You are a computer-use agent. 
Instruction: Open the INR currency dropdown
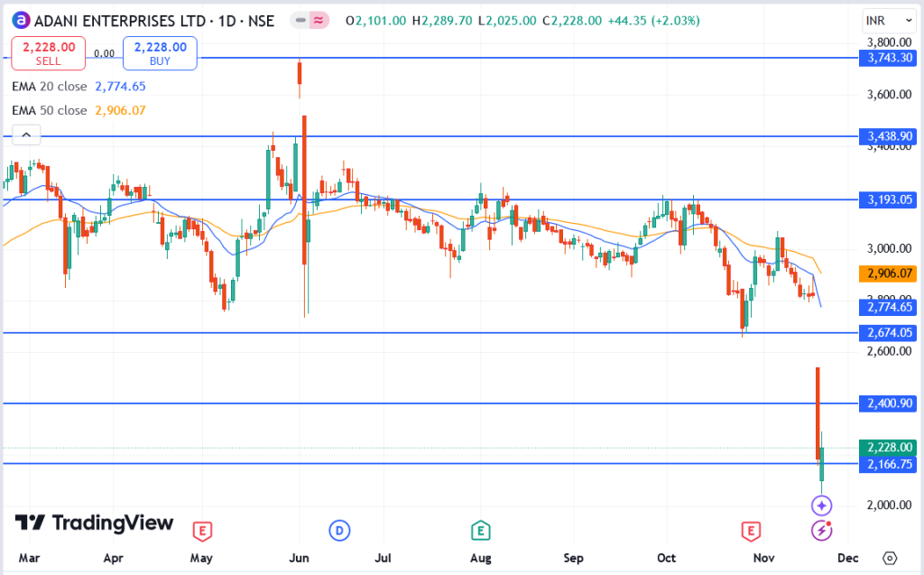(x=889, y=22)
